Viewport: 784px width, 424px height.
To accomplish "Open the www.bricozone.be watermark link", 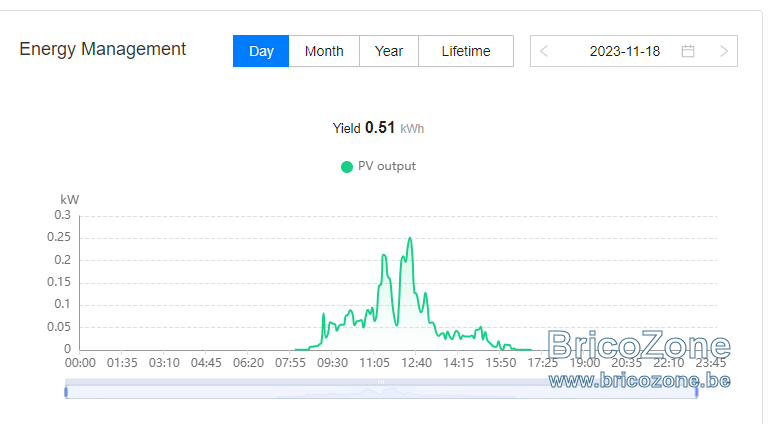I will tap(640, 381).
